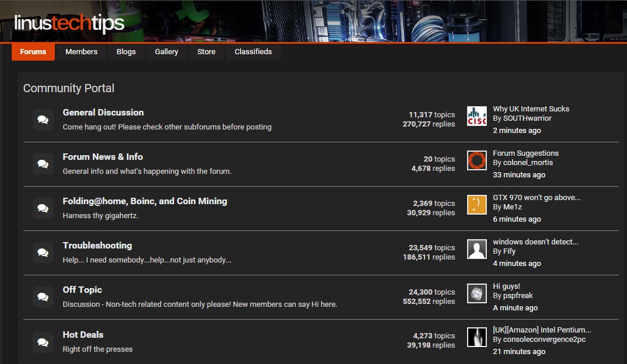Click Me1z's orange smiley avatar
Viewport: 627px width, 364px height.
pyautogui.click(x=477, y=205)
